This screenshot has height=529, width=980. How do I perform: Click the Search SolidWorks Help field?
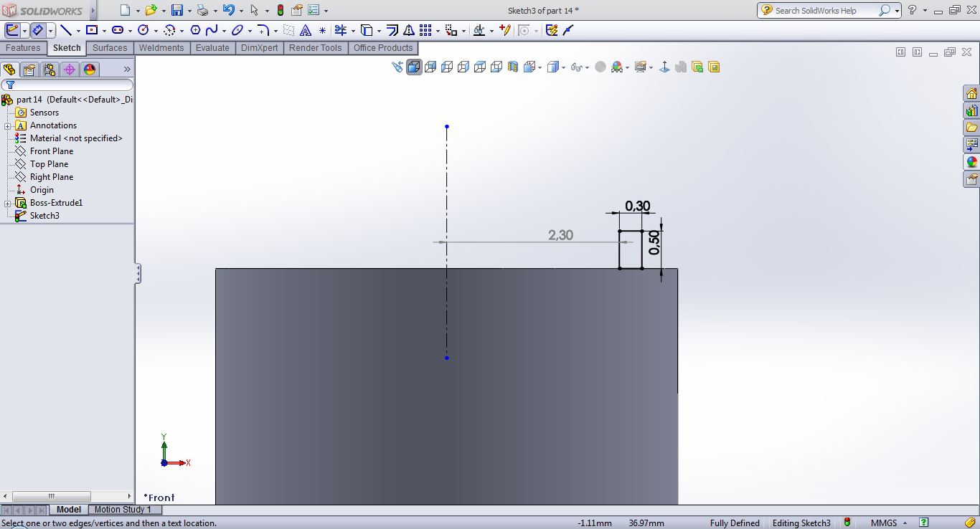coord(825,11)
